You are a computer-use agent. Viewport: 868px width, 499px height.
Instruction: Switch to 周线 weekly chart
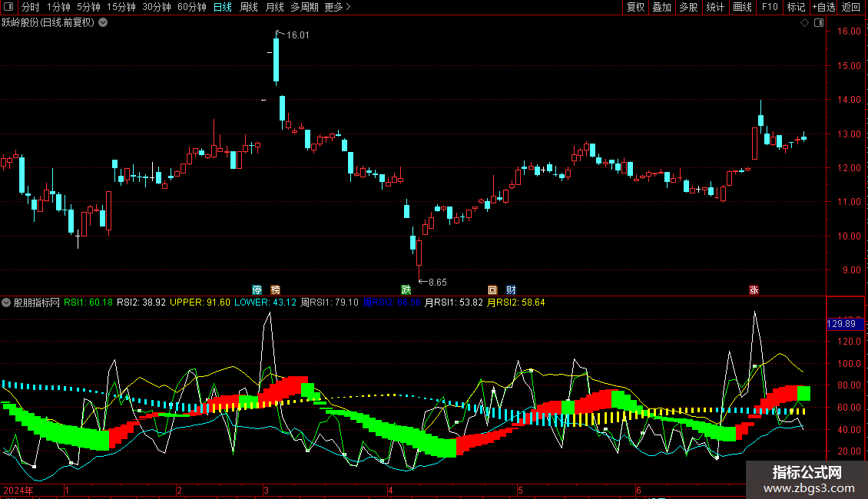click(x=249, y=7)
